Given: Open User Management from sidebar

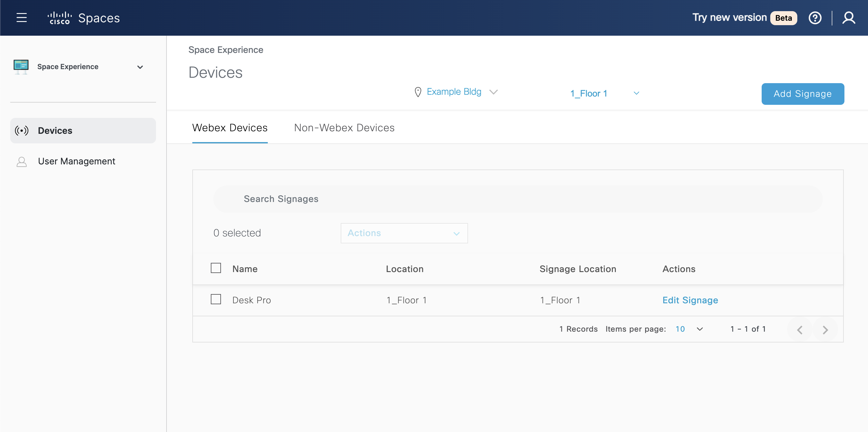Looking at the screenshot, I should coord(76,161).
